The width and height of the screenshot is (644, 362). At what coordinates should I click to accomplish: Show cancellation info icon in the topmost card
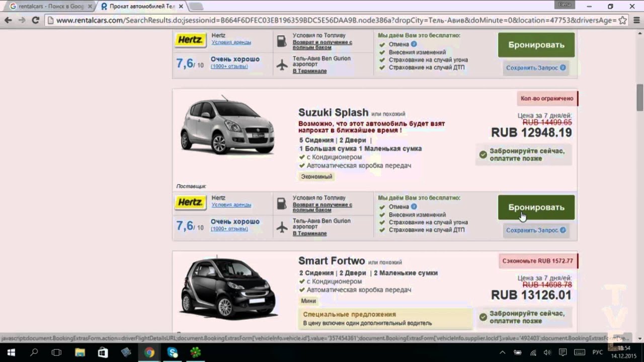tap(414, 44)
